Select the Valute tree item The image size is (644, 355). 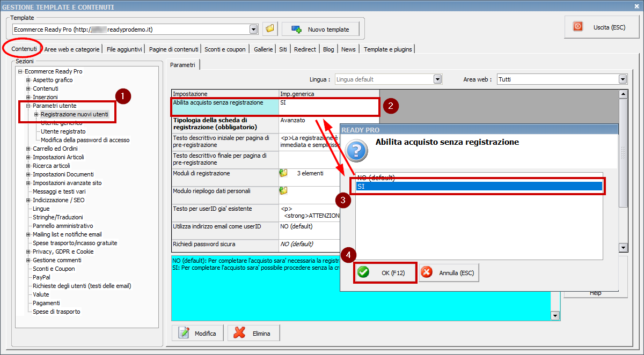coord(41,294)
